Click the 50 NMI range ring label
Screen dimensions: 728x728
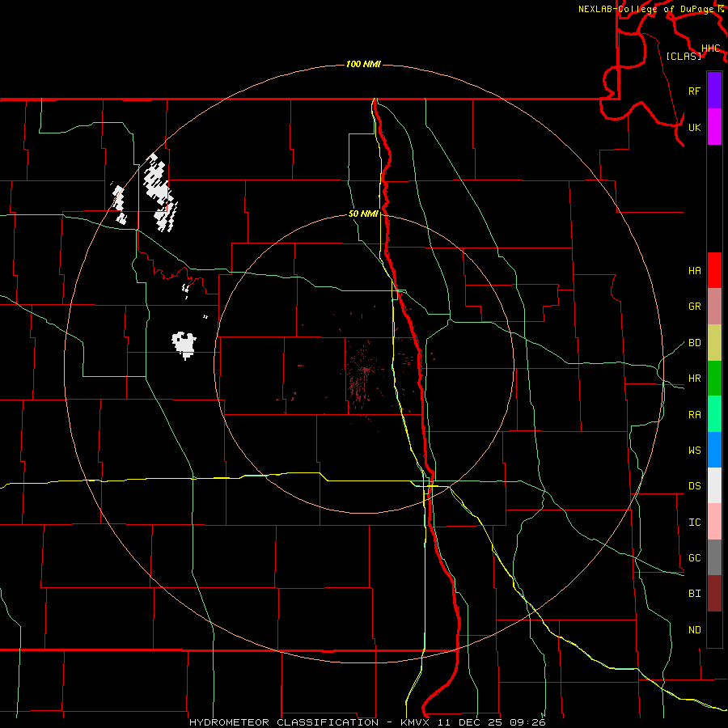point(363,214)
